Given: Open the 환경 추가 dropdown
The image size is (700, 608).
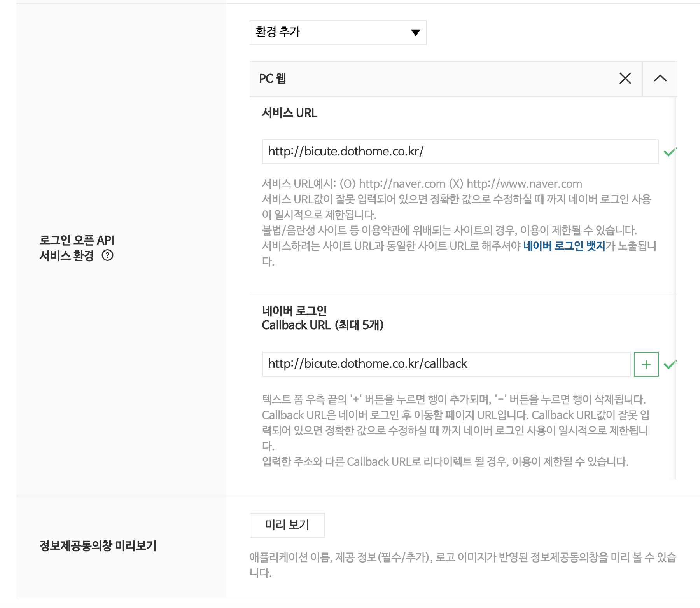Looking at the screenshot, I should coord(338,33).
